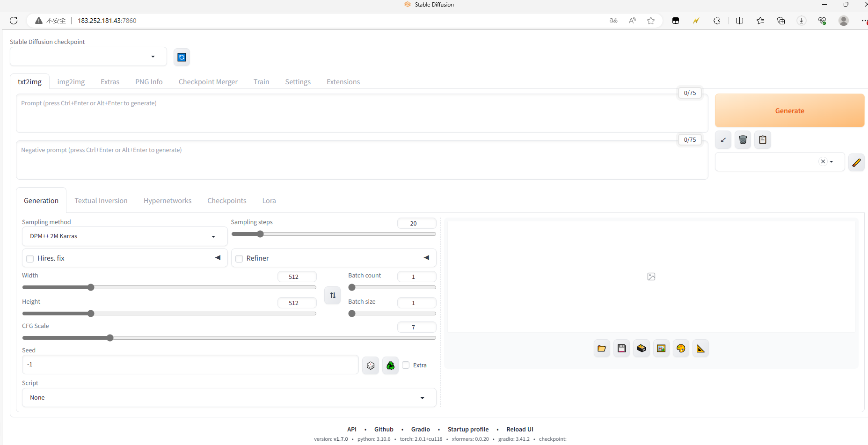Screen dimensions: 868x445
Task: Open the Train tab
Action: coord(262,82)
